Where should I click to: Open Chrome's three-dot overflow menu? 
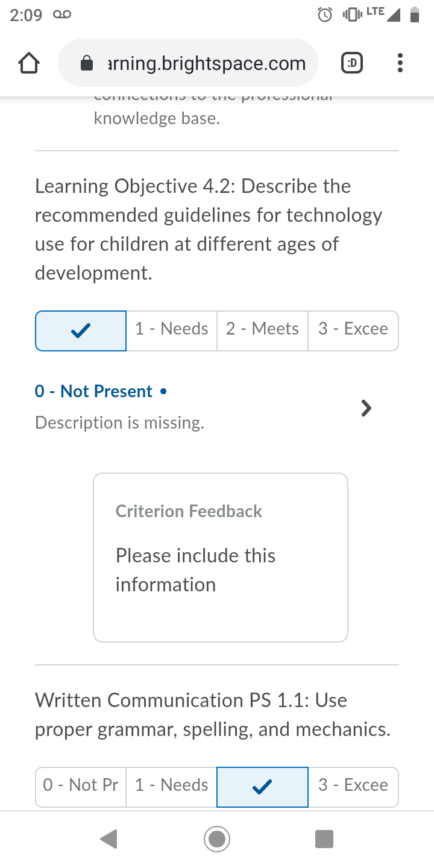click(x=400, y=63)
